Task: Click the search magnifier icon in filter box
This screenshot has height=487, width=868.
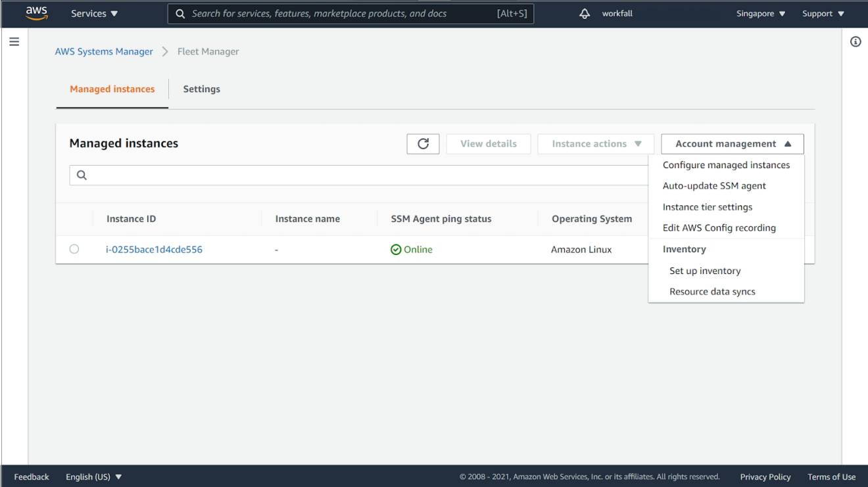Action: (82, 175)
